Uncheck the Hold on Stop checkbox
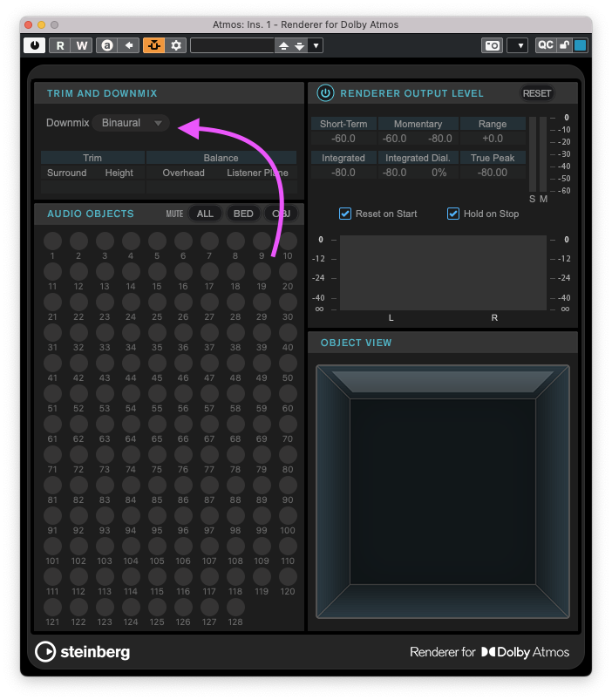 (x=453, y=214)
